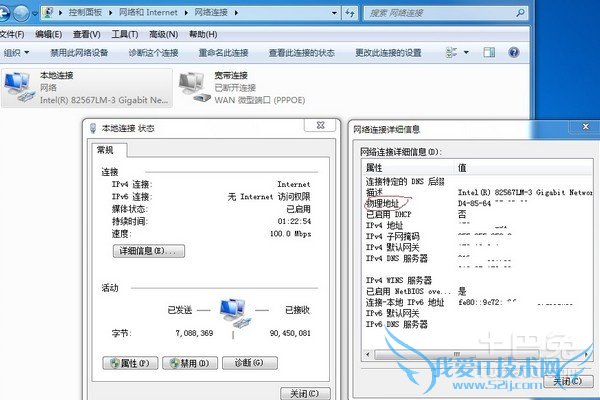Click the network folder icon in address bar
This screenshot has width=600, height=400.
pos(48,13)
